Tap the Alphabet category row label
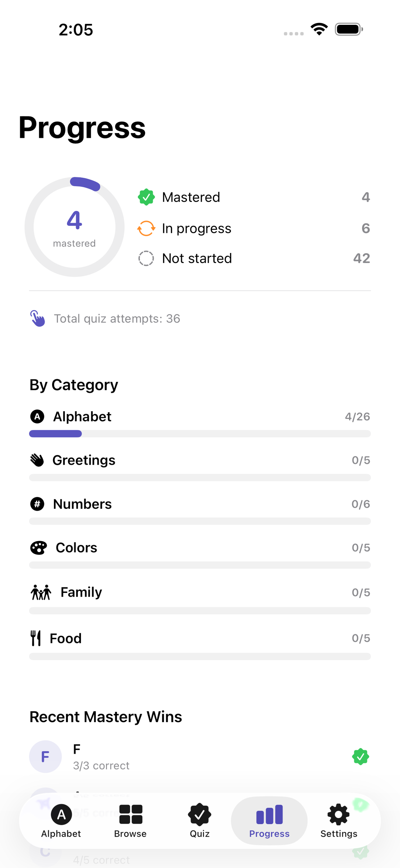The image size is (400, 868). pyautogui.click(x=82, y=417)
